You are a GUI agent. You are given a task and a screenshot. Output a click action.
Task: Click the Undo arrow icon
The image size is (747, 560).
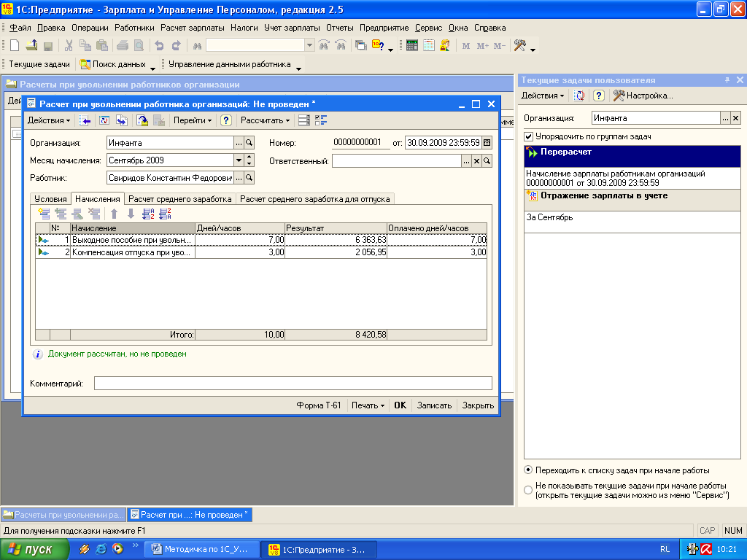(x=159, y=46)
